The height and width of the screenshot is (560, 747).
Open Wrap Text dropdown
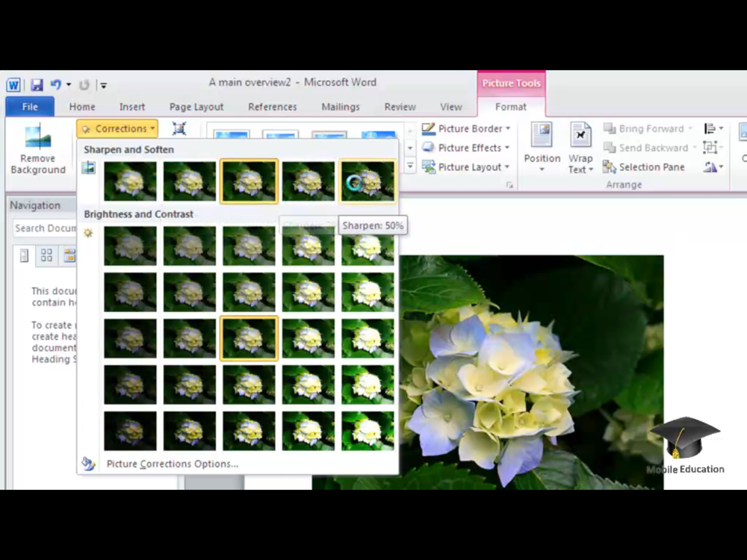(580, 148)
